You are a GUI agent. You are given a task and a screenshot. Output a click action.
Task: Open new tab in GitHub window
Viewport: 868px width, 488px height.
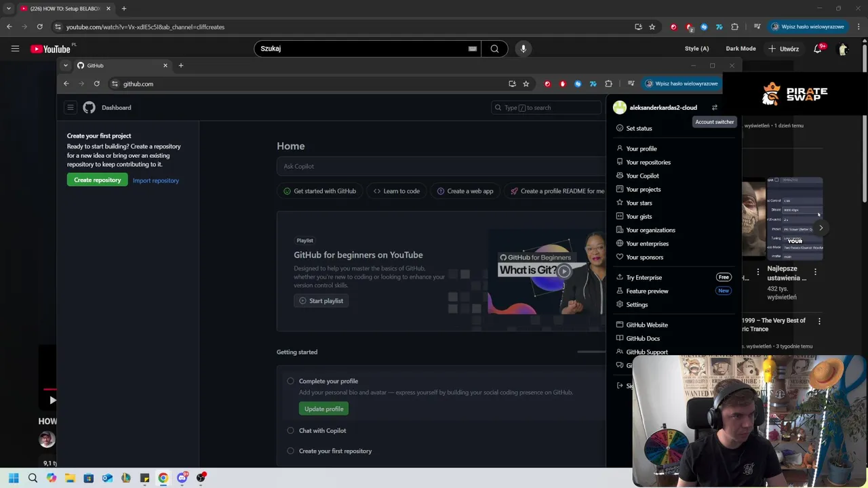180,65
